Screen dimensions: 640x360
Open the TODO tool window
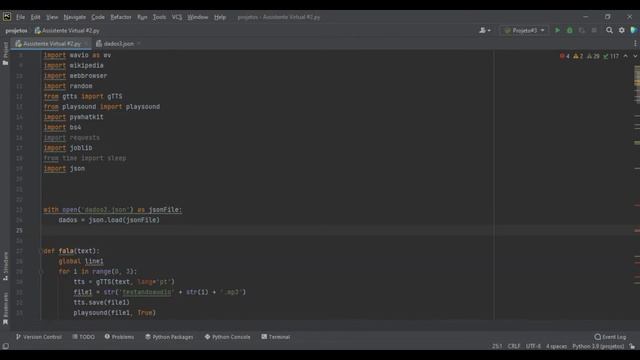83,337
